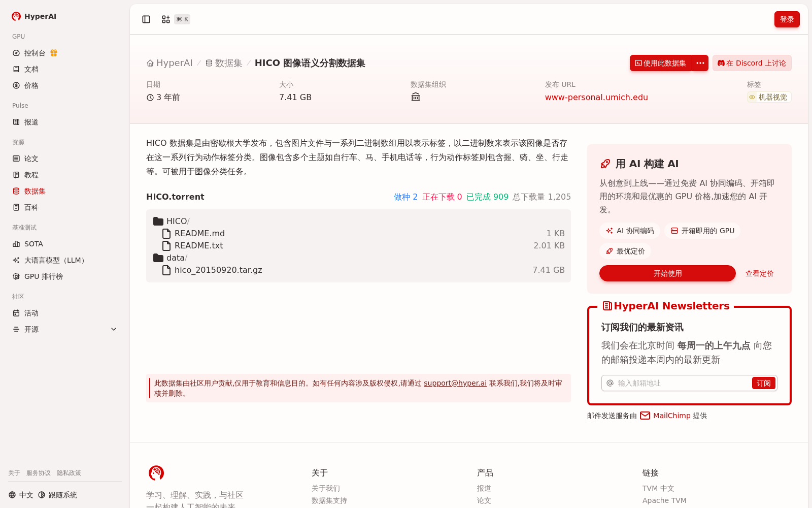Open TVM 中文 footer link
This screenshot has height=508, width=812.
[658, 488]
